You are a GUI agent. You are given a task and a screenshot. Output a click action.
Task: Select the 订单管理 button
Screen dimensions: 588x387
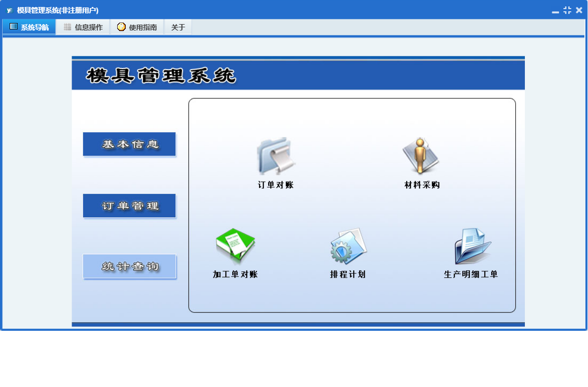pos(129,206)
